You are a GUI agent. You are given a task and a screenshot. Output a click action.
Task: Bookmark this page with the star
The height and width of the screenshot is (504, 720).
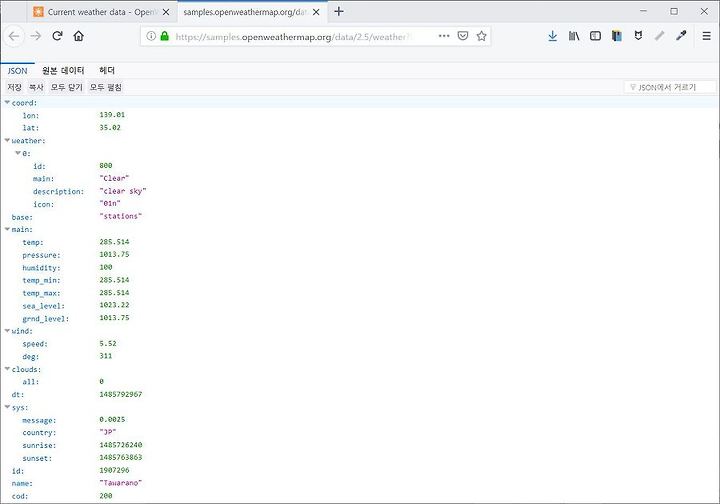[481, 36]
